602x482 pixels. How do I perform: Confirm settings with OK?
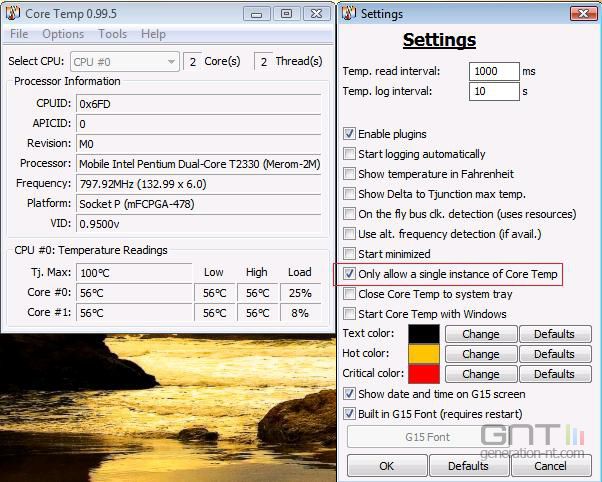(x=387, y=465)
